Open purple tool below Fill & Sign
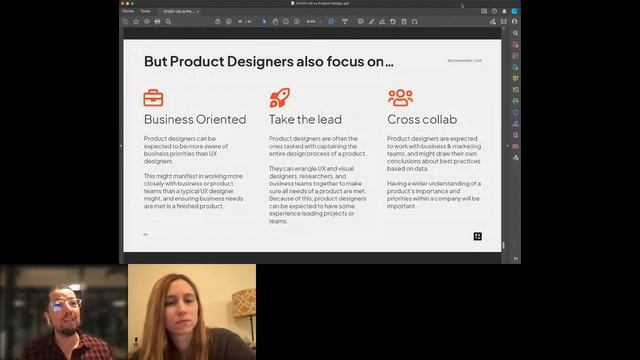640x360 pixels. (516, 135)
